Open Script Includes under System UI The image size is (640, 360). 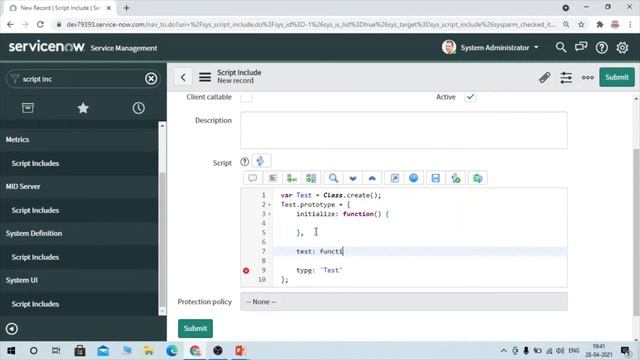(x=35, y=304)
